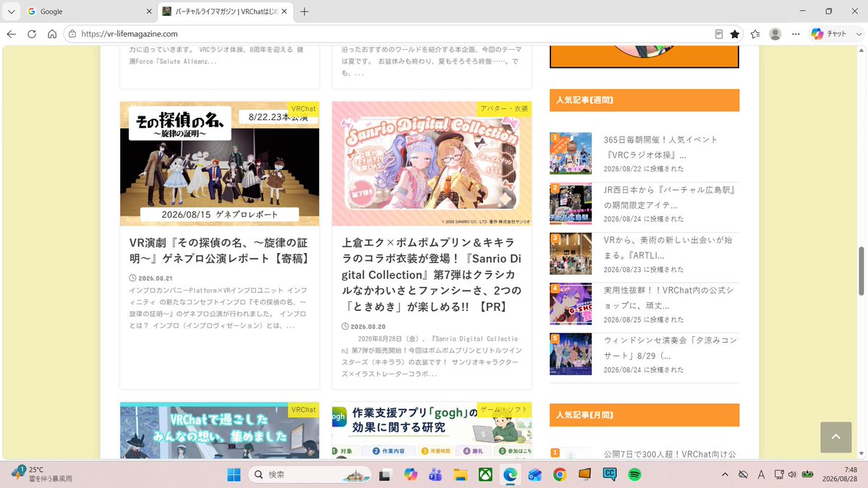Open headline VR演劇『その探偵の名、〜旋律の証明〜』
This screenshot has width=868, height=488.
tap(219, 251)
